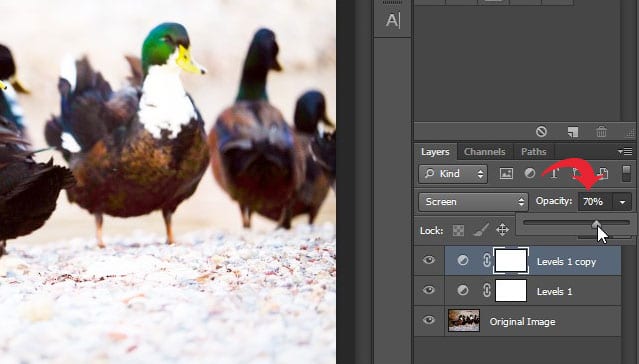
Task: Click the 70% opacity value field
Action: click(595, 202)
